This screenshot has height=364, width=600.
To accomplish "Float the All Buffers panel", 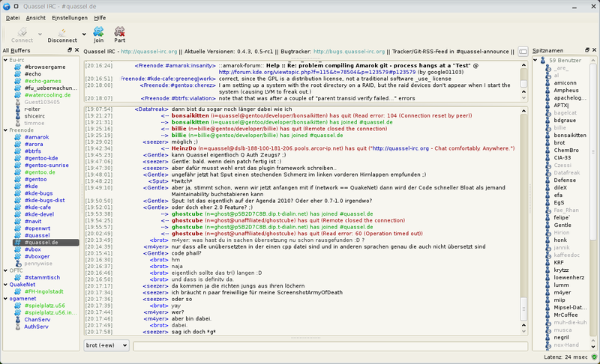I will (x=70, y=50).
